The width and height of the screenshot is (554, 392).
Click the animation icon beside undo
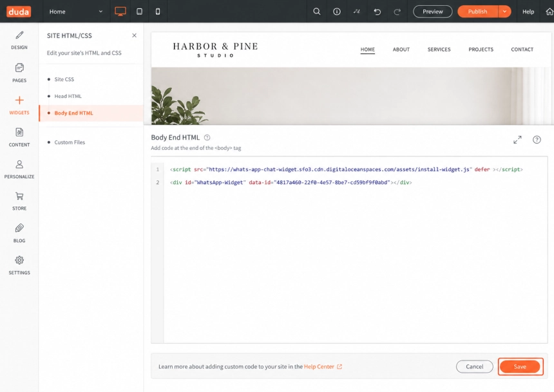click(356, 12)
